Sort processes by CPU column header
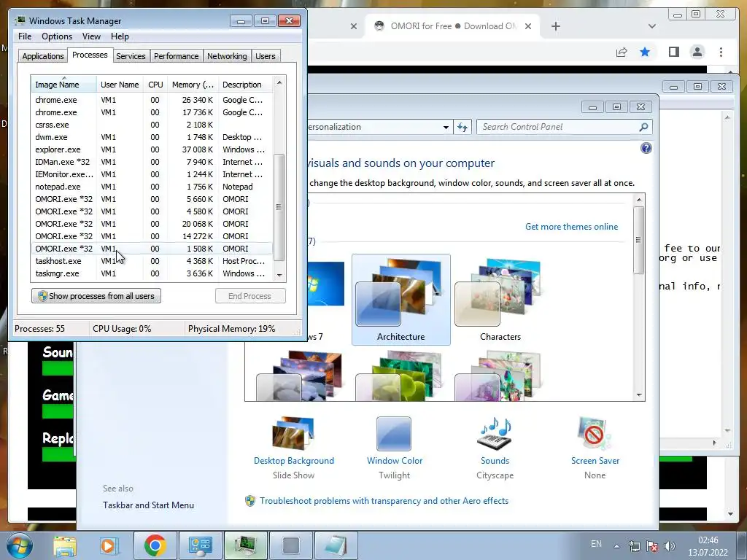747x560 pixels. point(155,85)
